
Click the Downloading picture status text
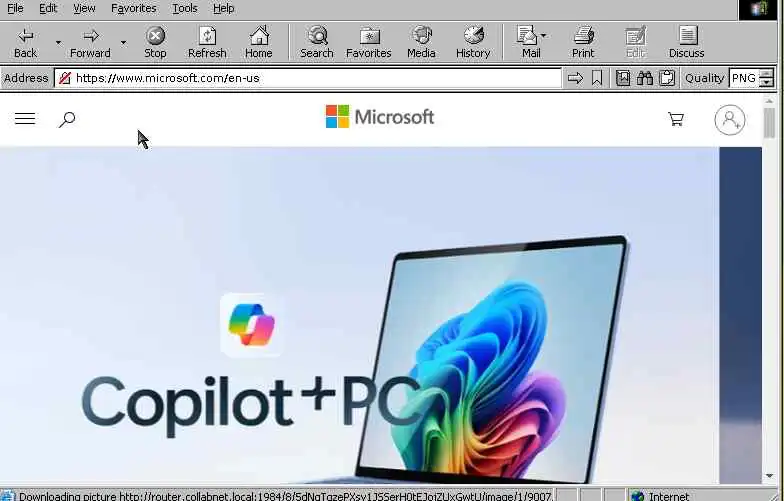point(285,496)
